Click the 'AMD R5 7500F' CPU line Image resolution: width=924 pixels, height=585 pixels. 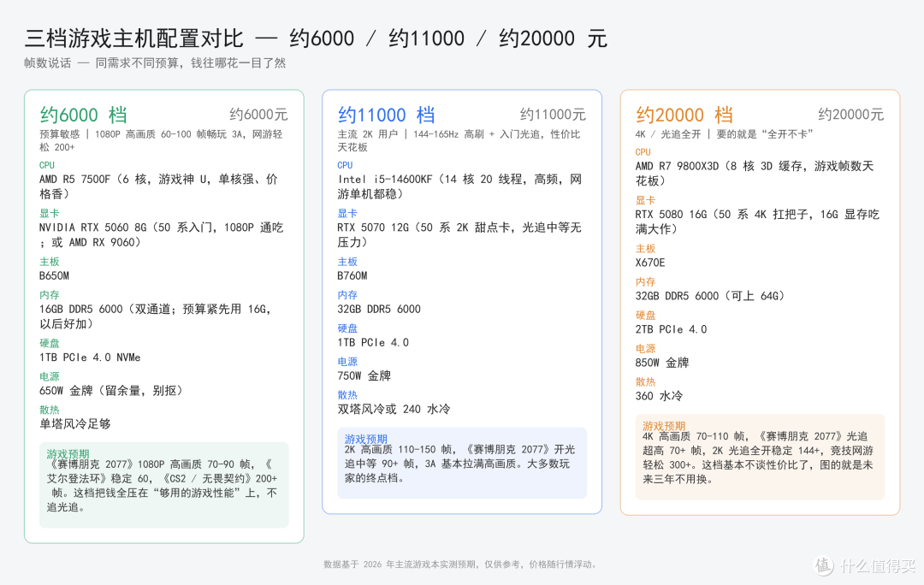pyautogui.click(x=158, y=186)
